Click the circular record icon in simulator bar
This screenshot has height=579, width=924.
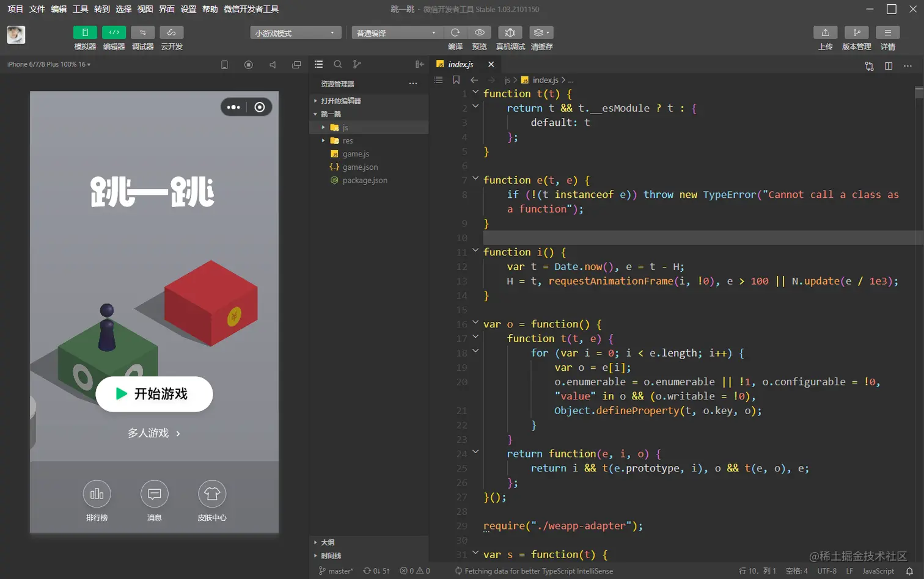pyautogui.click(x=249, y=65)
